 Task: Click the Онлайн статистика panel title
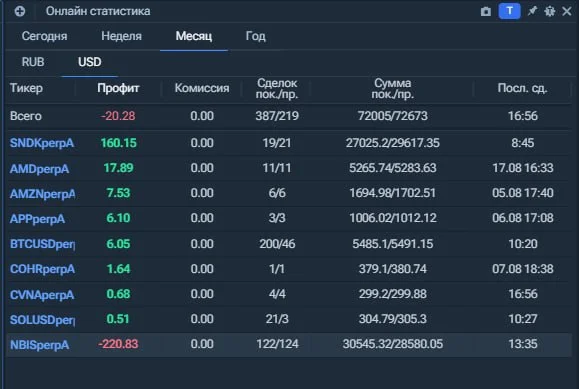tap(98, 11)
